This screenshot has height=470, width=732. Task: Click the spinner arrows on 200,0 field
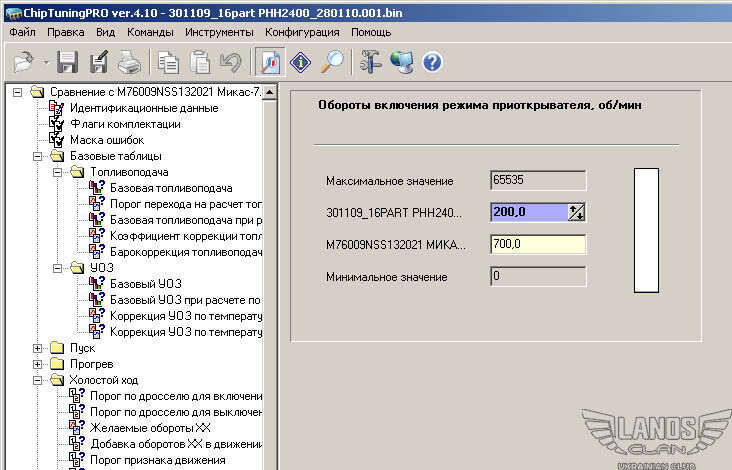pos(576,211)
